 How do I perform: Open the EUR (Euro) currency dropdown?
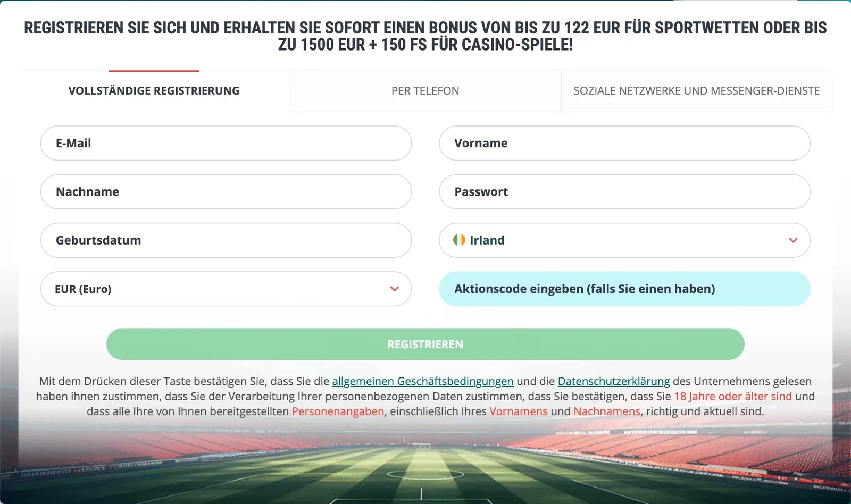[226, 289]
